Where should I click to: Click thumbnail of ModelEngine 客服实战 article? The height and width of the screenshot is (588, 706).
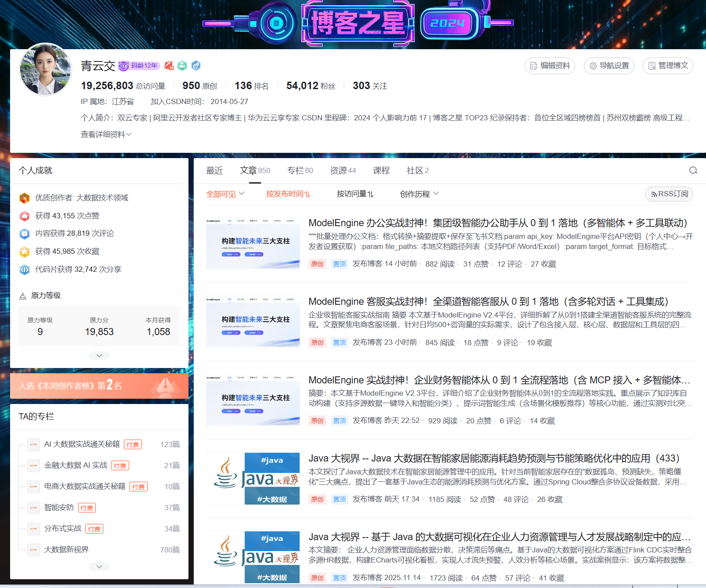(253, 321)
